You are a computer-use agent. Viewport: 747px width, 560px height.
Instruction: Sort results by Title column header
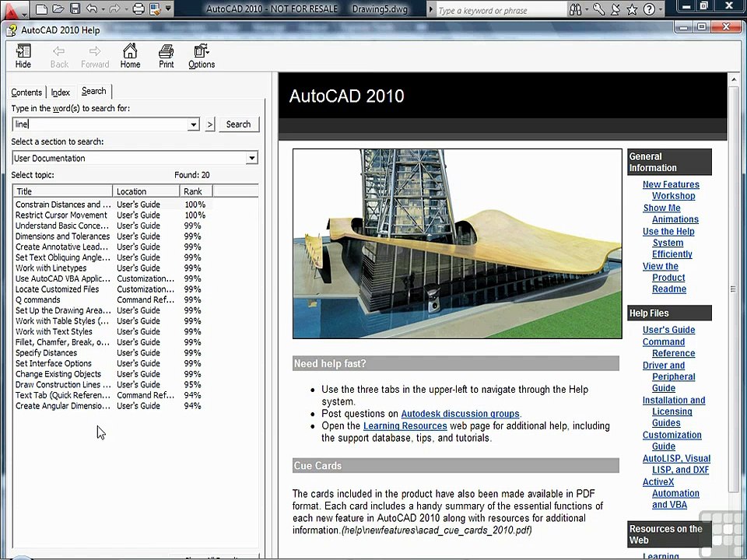coord(62,191)
